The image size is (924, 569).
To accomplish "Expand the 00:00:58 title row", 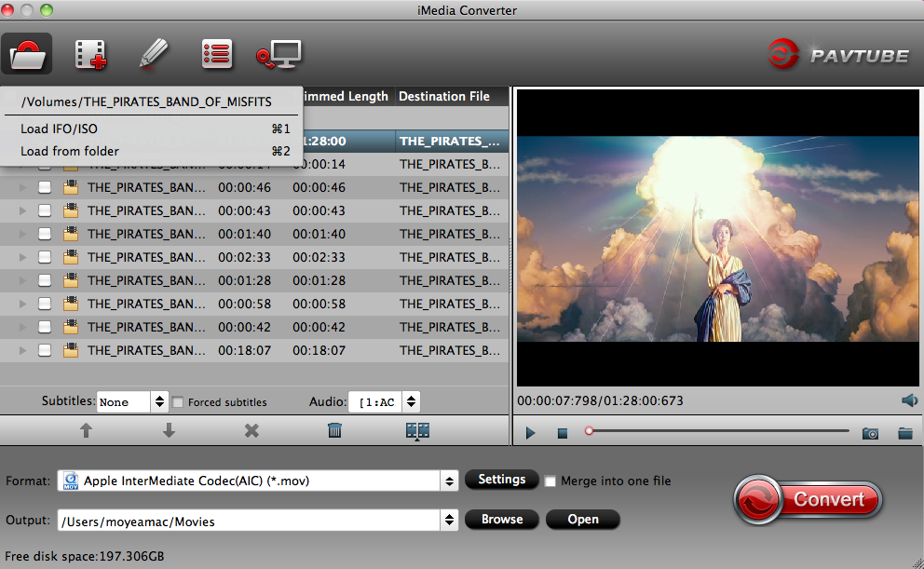I will pyautogui.click(x=22, y=304).
